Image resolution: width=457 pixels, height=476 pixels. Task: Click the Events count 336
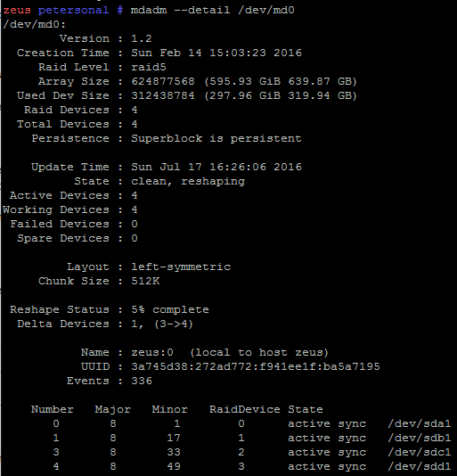click(142, 381)
